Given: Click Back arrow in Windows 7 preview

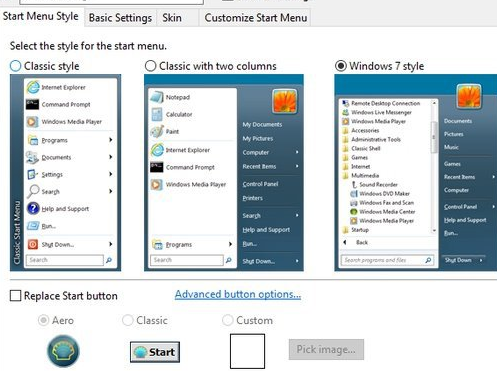Looking at the screenshot, I should point(345,242).
